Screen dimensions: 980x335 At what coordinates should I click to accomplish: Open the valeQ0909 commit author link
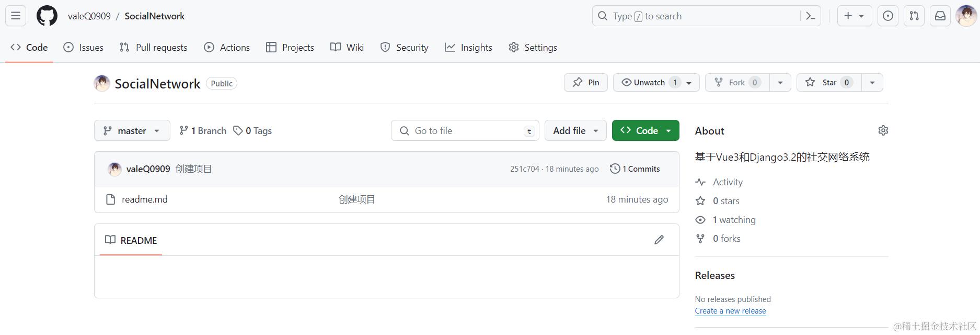point(148,169)
